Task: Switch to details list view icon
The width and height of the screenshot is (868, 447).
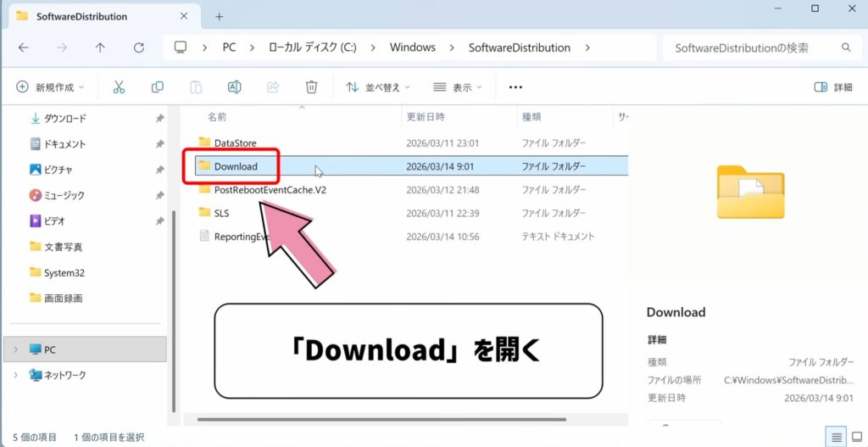Action: click(837, 436)
